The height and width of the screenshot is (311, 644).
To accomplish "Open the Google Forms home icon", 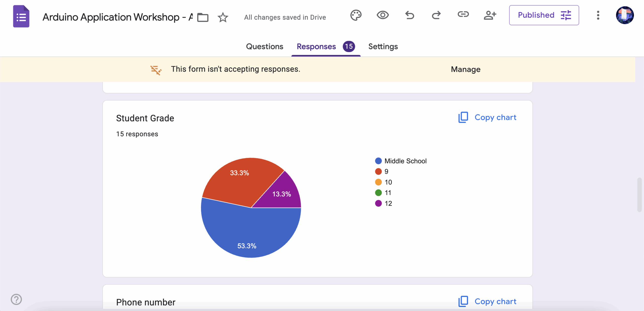I will click(x=21, y=16).
